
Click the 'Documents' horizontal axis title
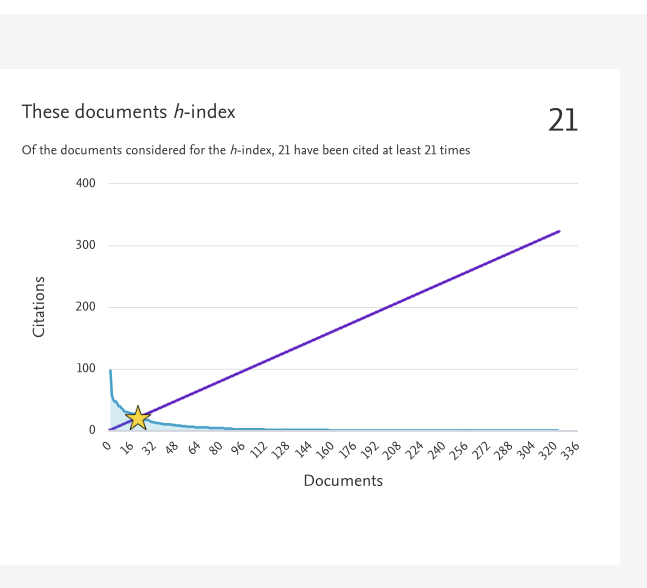pos(343,481)
